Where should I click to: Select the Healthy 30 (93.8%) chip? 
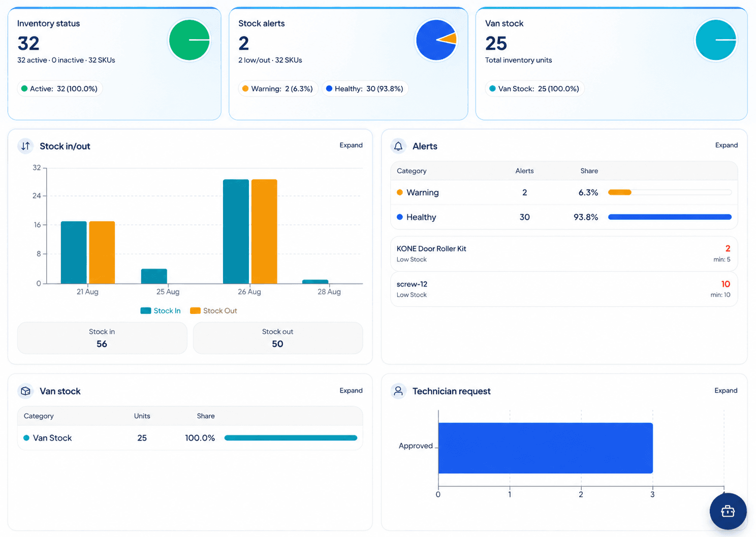point(365,89)
